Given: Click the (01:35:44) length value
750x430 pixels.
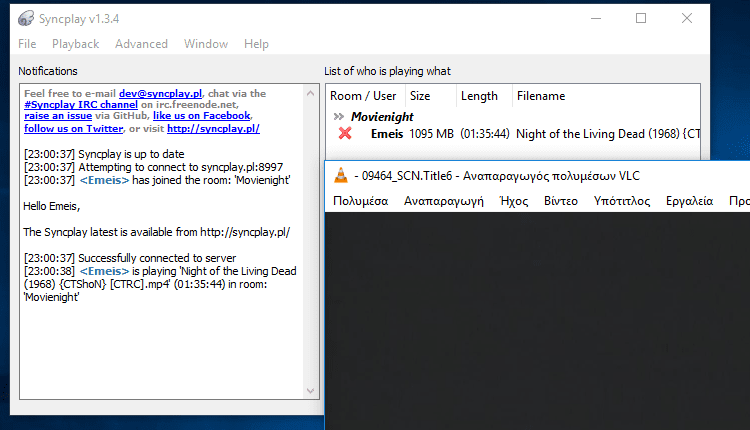Looking at the screenshot, I should pyautogui.click(x=485, y=134).
